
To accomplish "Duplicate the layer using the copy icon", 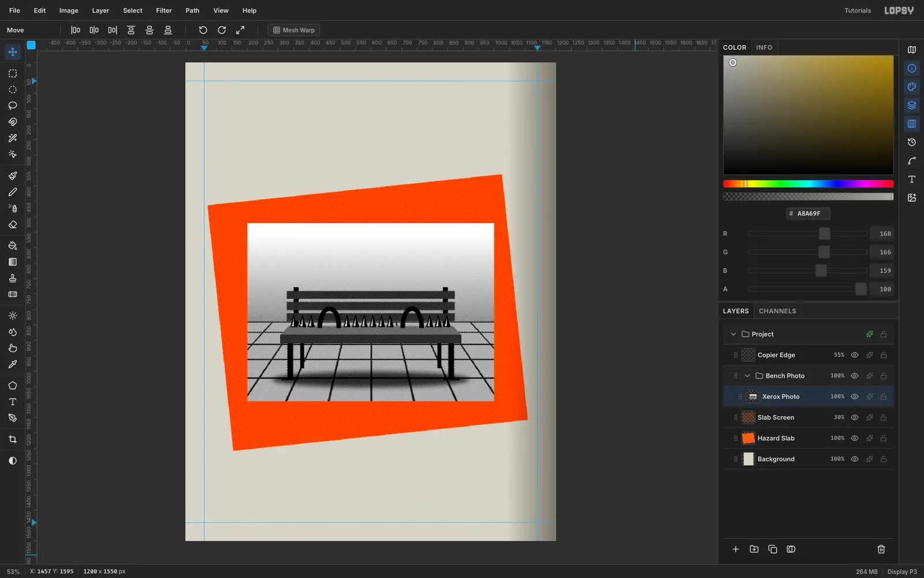I will click(773, 549).
